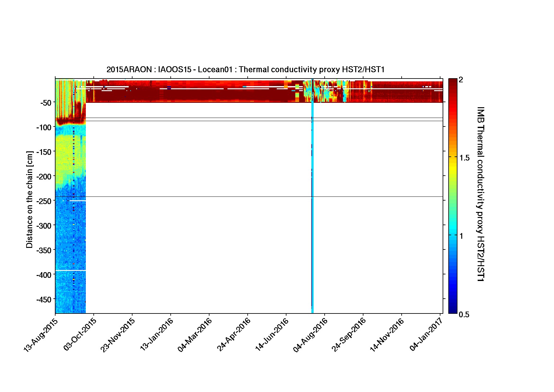Screen dimensions: 554x392
Task: Click the dark blue bottom of colorbar
Action: (x=452, y=311)
